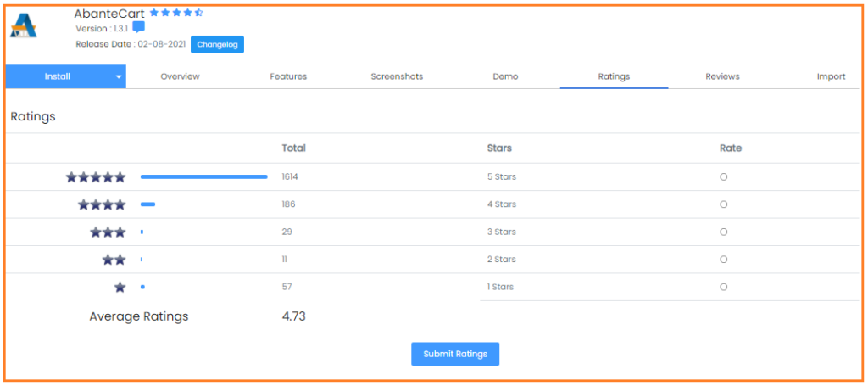
Task: Select the 2 Stars rate radio button
Action: [724, 260]
